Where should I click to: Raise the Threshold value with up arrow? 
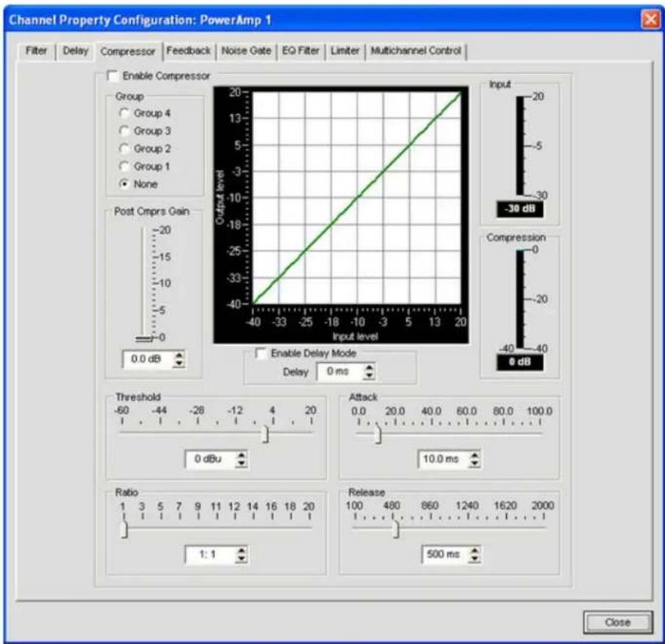point(241,455)
